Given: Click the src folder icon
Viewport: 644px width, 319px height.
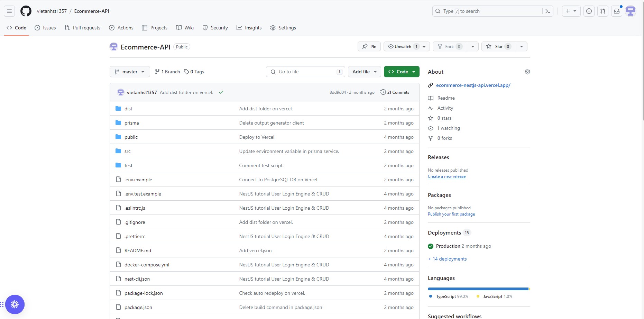Looking at the screenshot, I should click(x=118, y=151).
